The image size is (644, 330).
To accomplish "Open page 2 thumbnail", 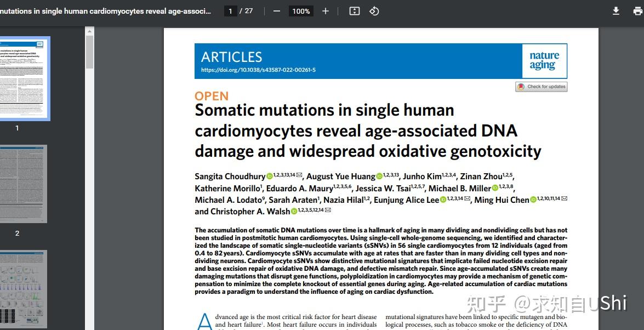I will point(23,184).
